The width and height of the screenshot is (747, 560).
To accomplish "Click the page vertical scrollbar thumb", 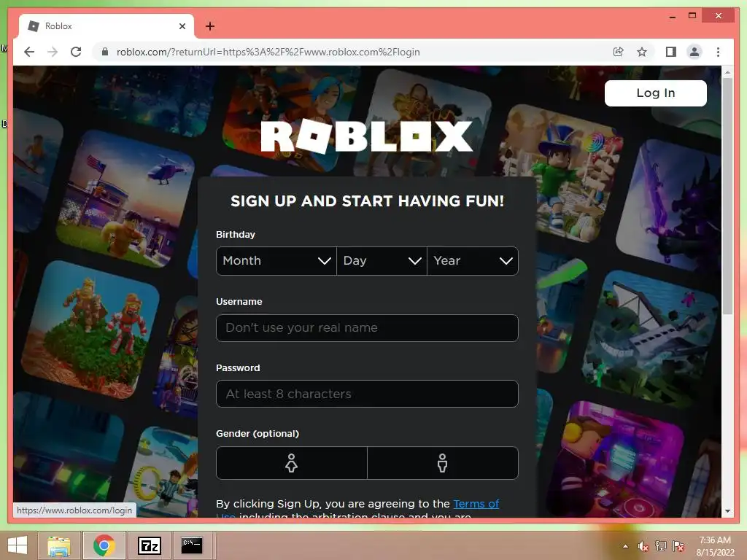I will (727, 196).
